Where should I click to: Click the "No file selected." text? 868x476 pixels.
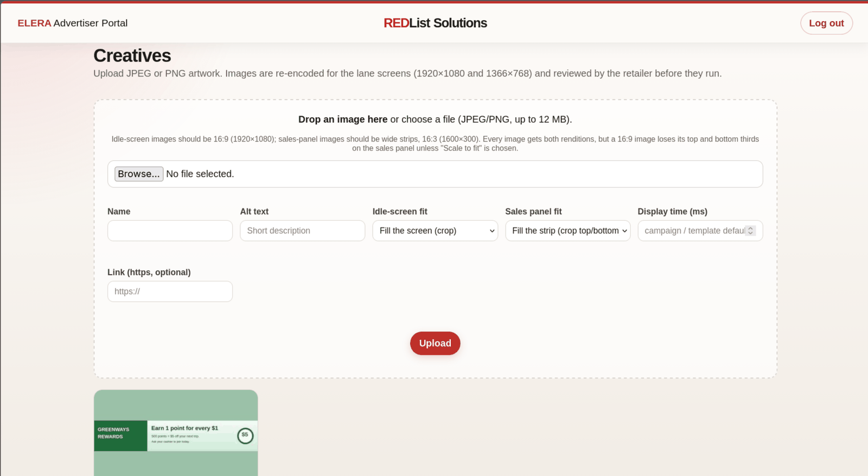pyautogui.click(x=200, y=174)
